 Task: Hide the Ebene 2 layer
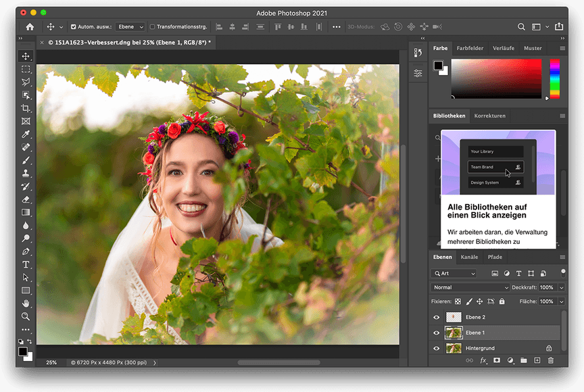(x=437, y=318)
